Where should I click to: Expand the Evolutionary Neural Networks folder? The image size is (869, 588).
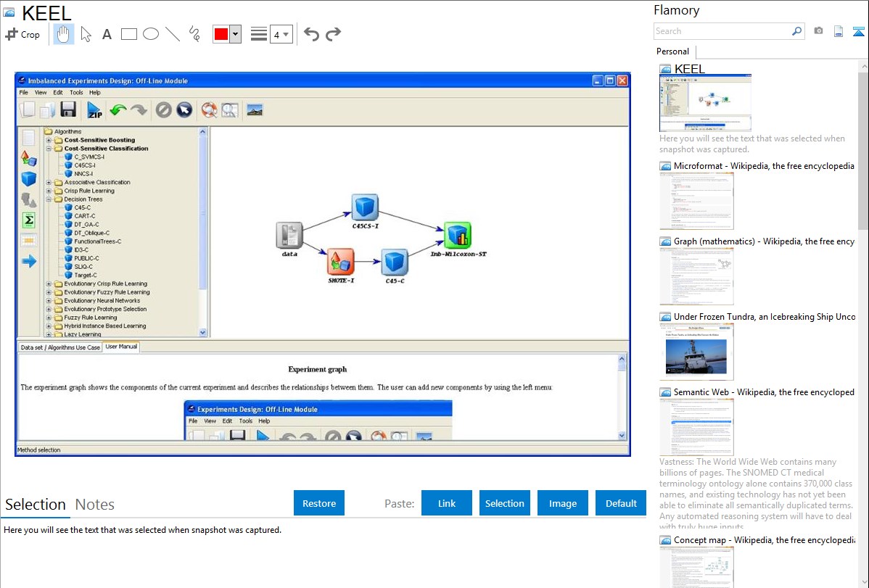(49, 301)
